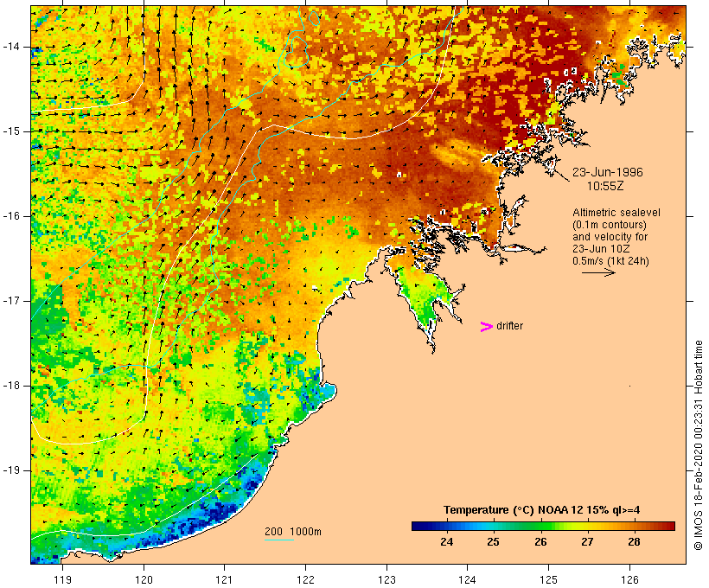The height and width of the screenshot is (588, 709).
Task: Click latitude axis label '-14'
Action: (x=10, y=47)
